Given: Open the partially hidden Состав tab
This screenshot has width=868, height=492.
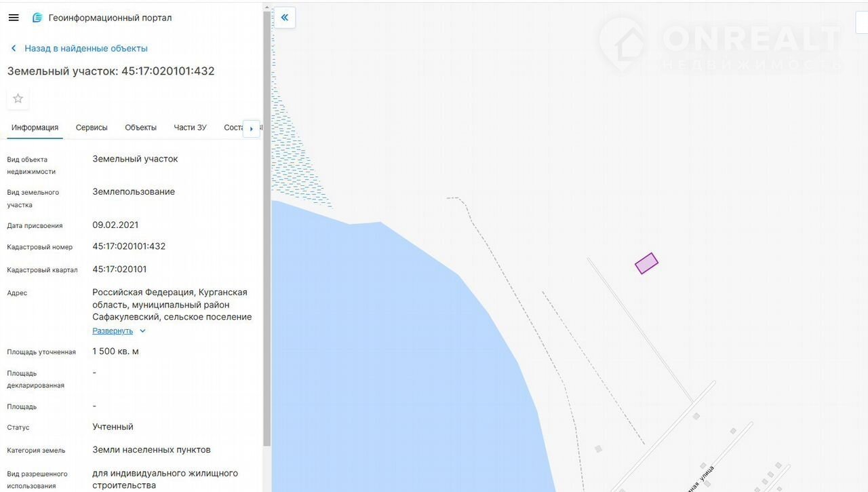Looking at the screenshot, I should (233, 128).
